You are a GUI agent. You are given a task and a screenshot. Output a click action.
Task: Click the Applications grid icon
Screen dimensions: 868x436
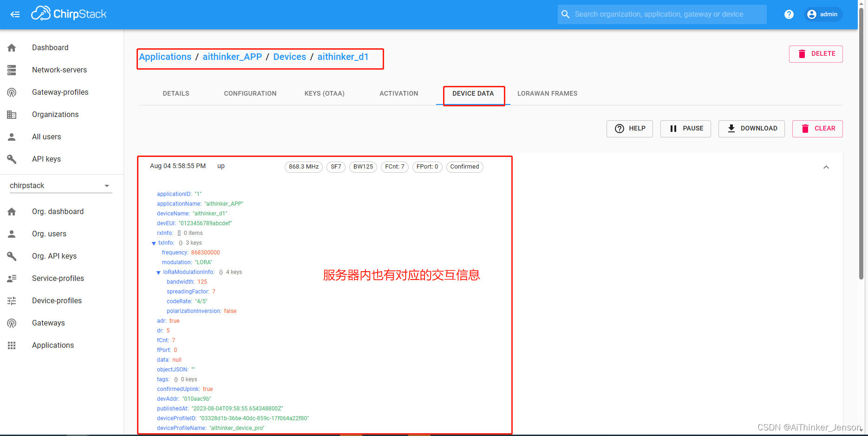pyautogui.click(x=12, y=345)
